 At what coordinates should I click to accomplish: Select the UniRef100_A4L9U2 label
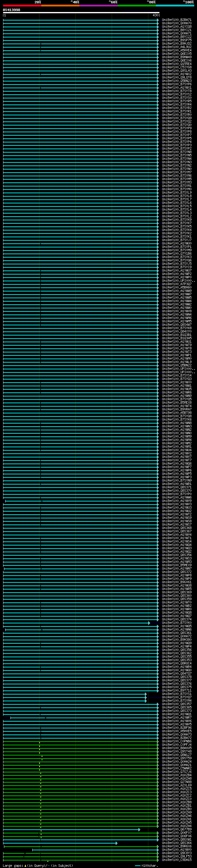177,47
